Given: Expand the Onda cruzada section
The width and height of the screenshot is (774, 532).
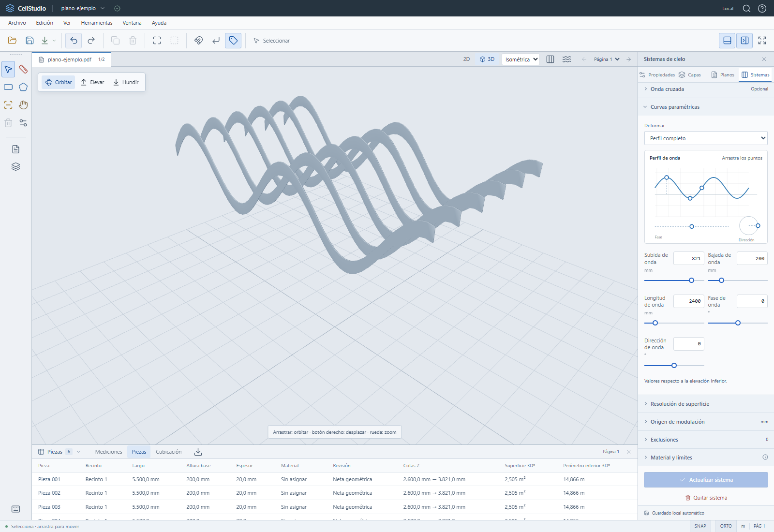Looking at the screenshot, I should [x=706, y=89].
